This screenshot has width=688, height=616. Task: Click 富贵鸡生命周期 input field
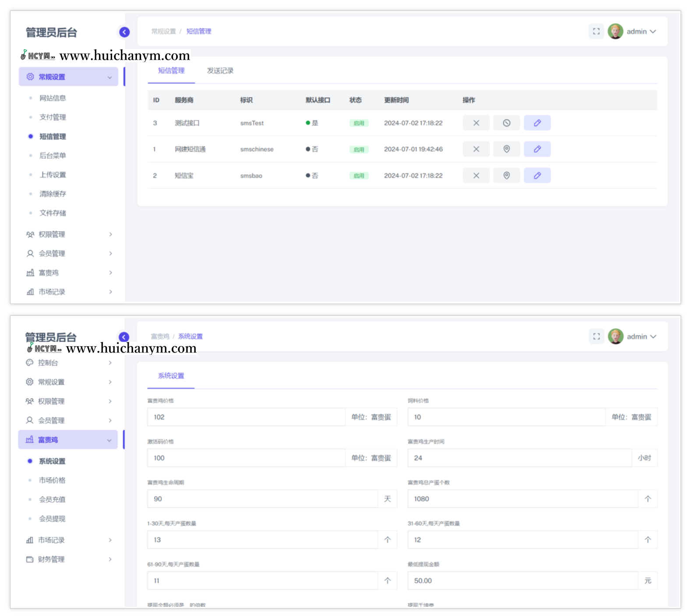(263, 499)
